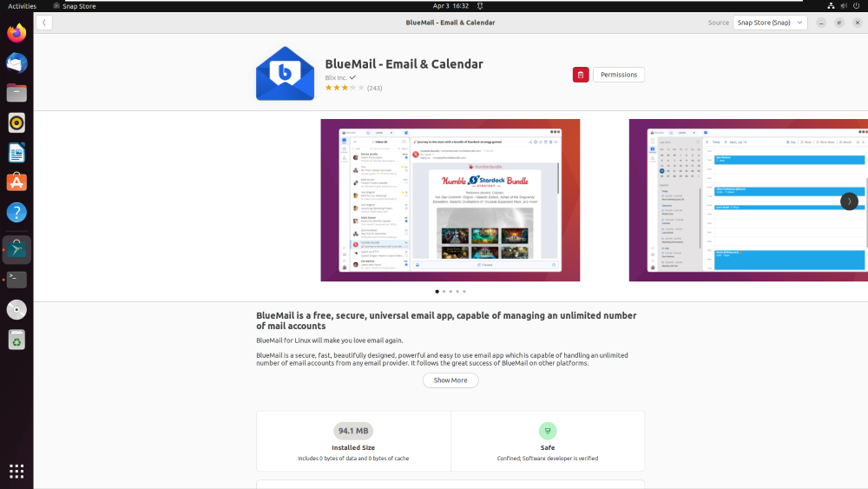This screenshot has width=868, height=489.
Task: Open the Permissions button
Action: (x=619, y=75)
